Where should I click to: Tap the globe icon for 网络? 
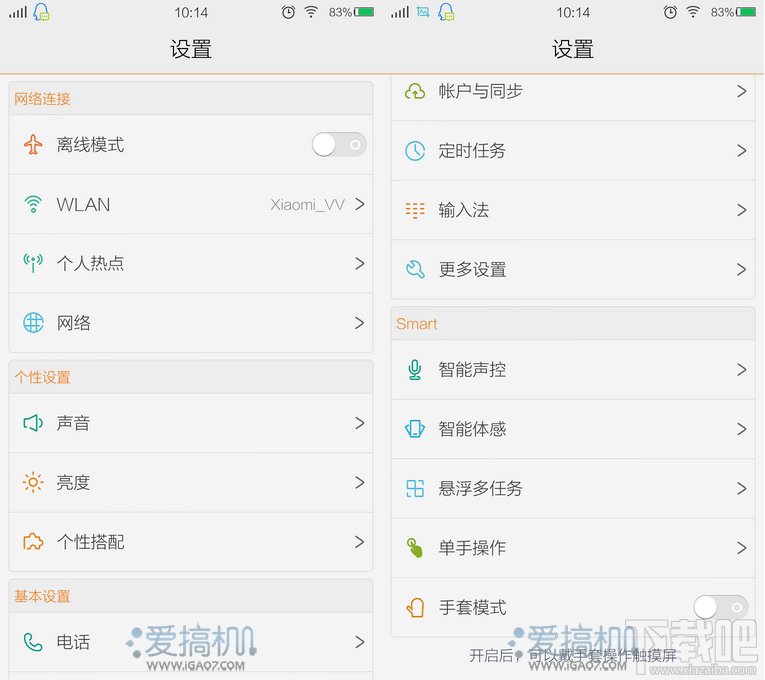33,323
